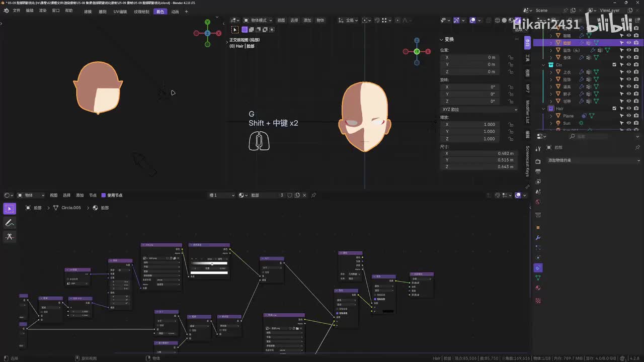This screenshot has height=362, width=644.
Task: Expand the 上衣 object in outliner
Action: (551, 72)
